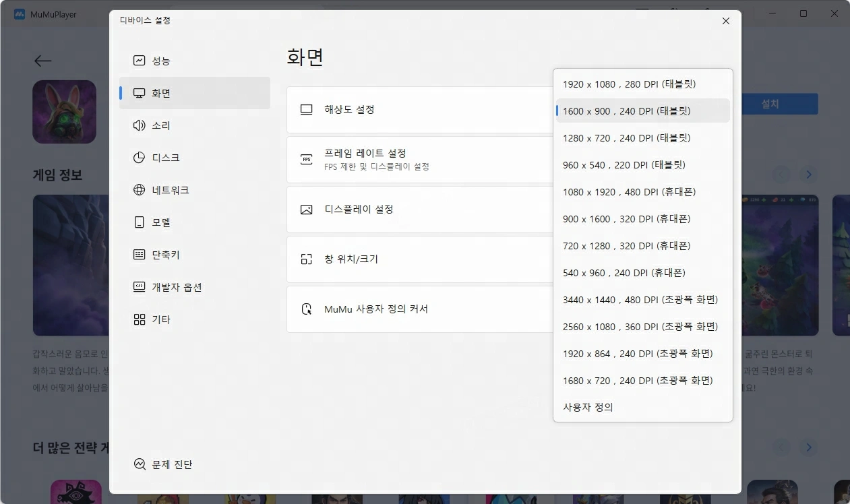Click the speaker icon beside 소리
This screenshot has width=850, height=504.
coord(140,125)
